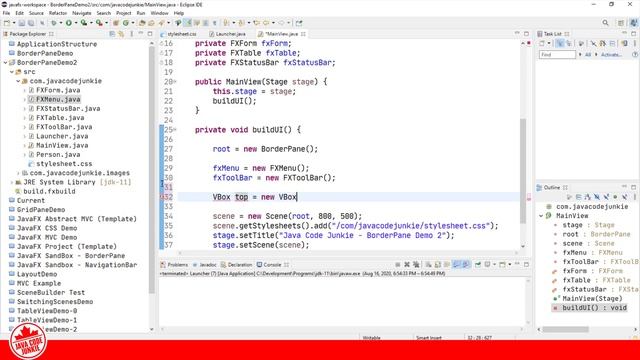Switch to stylesheet.css editor tab

(182, 34)
